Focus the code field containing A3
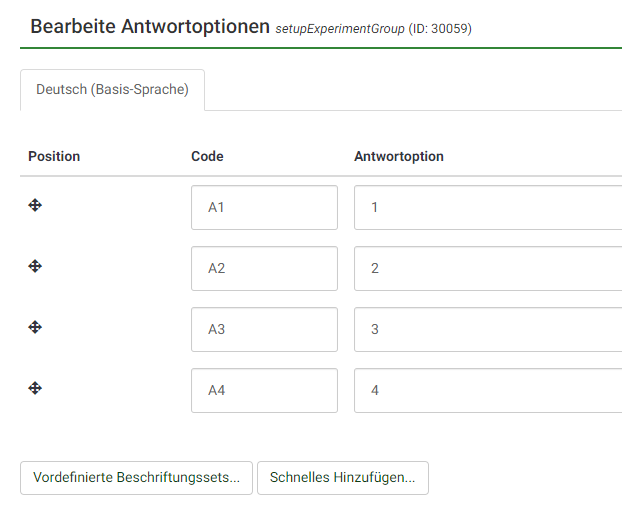 [x=264, y=330]
